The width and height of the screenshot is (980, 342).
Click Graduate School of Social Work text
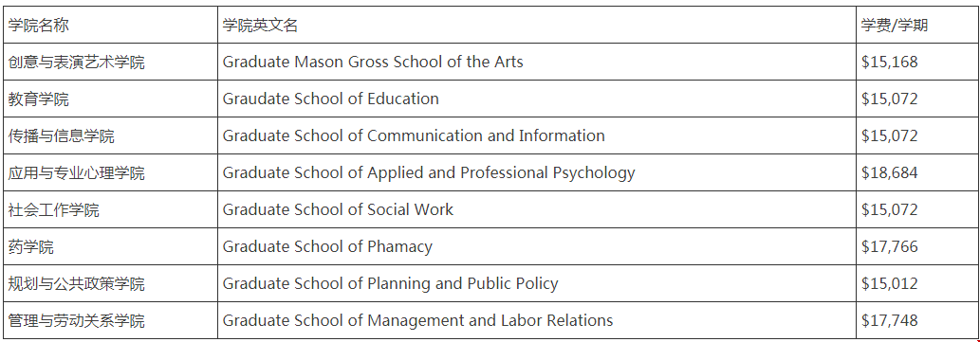pyautogui.click(x=338, y=209)
